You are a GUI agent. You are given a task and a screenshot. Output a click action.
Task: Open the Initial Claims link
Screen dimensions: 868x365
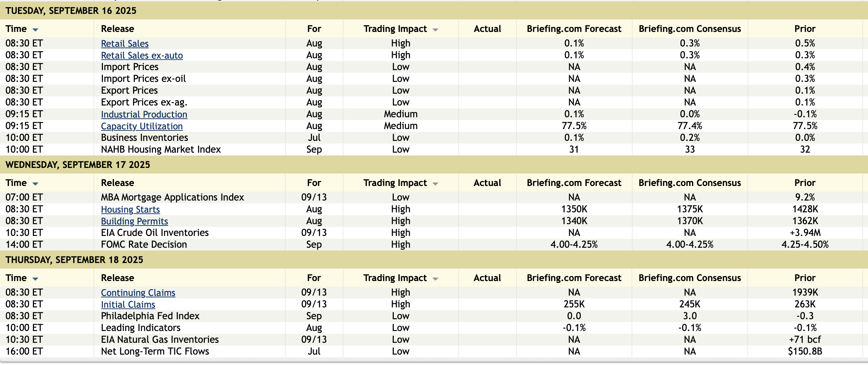(x=128, y=305)
